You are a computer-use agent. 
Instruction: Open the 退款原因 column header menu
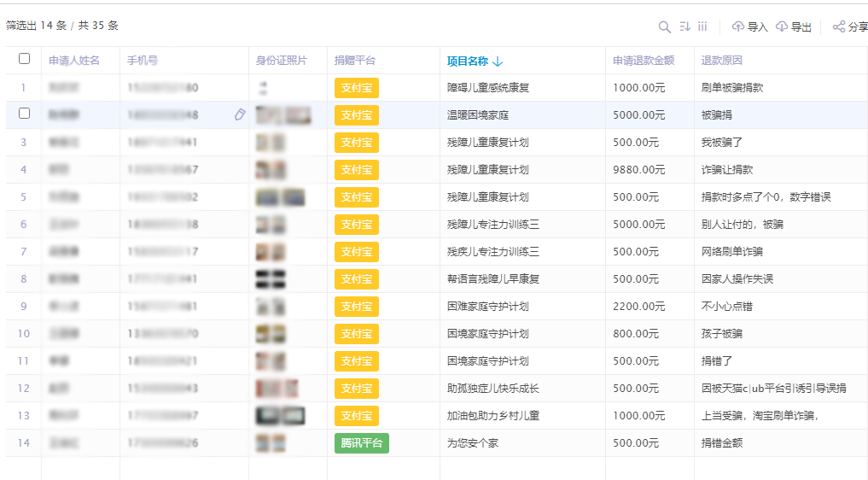pyautogui.click(x=722, y=61)
